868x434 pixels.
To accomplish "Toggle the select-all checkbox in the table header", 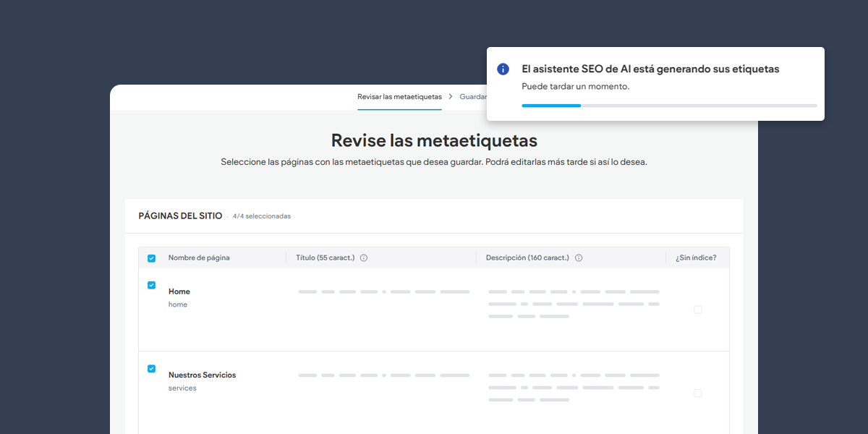I will 151,258.
